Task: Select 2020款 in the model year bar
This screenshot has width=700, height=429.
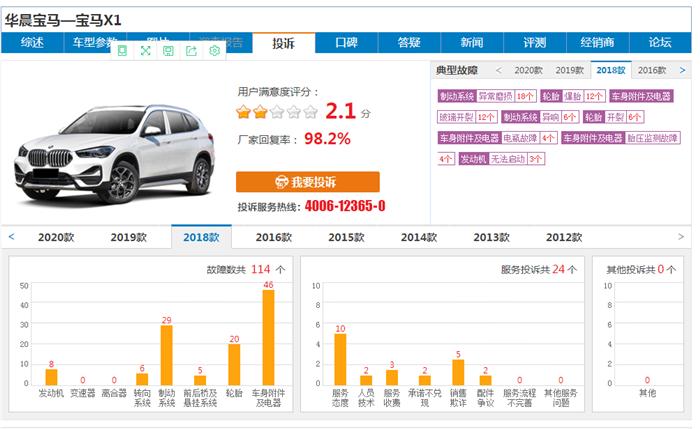Action: click(x=56, y=237)
